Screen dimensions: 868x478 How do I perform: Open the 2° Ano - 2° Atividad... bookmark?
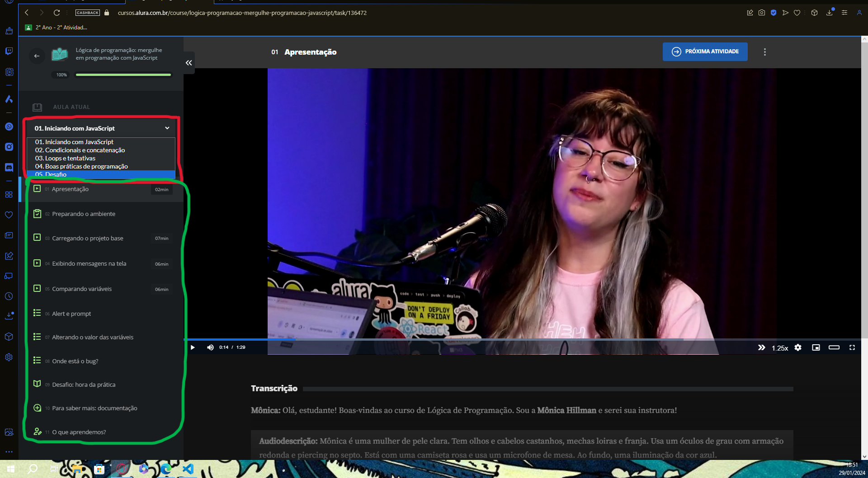coord(57,28)
